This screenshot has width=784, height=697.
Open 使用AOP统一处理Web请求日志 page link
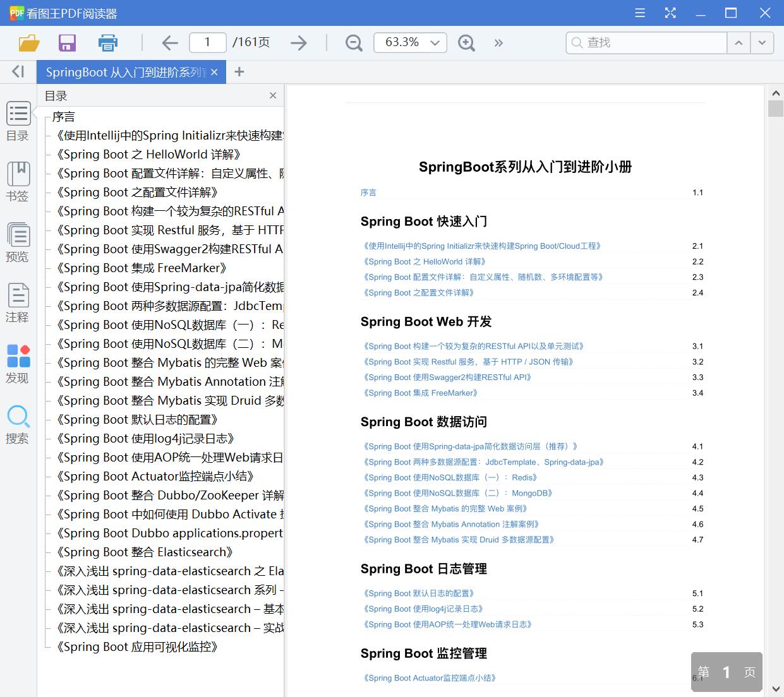(x=447, y=624)
